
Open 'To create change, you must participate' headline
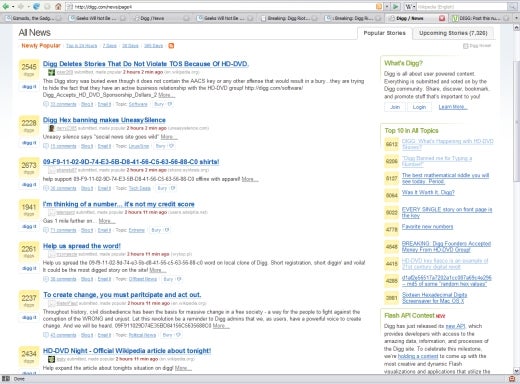(x=122, y=295)
